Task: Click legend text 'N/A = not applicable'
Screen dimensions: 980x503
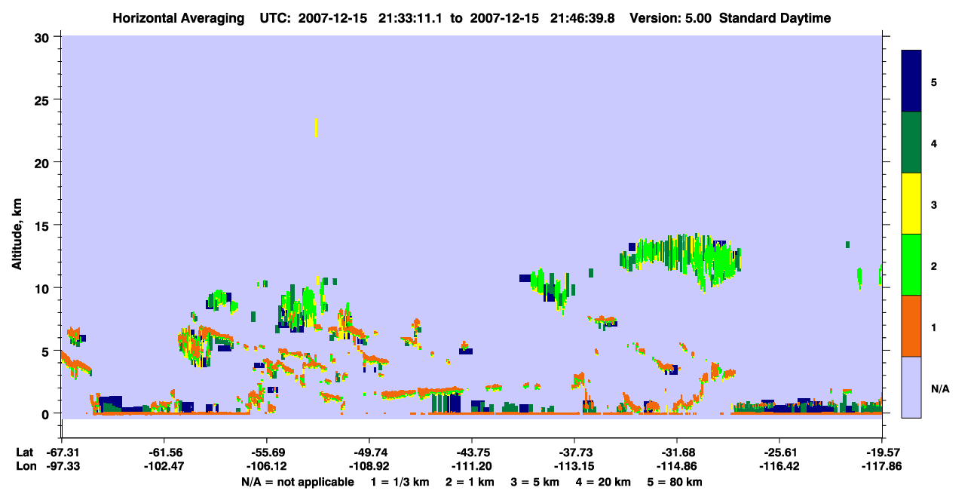Action: 297,481
